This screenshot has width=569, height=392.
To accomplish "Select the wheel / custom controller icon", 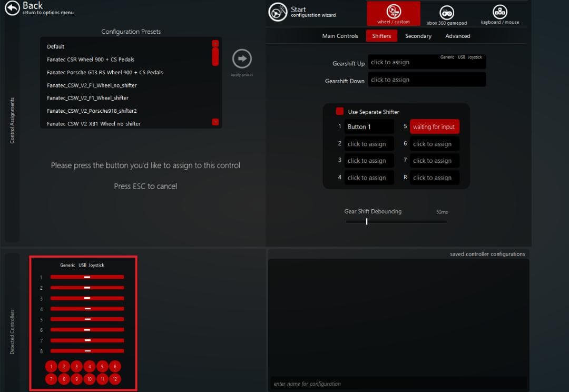I will tap(393, 13).
